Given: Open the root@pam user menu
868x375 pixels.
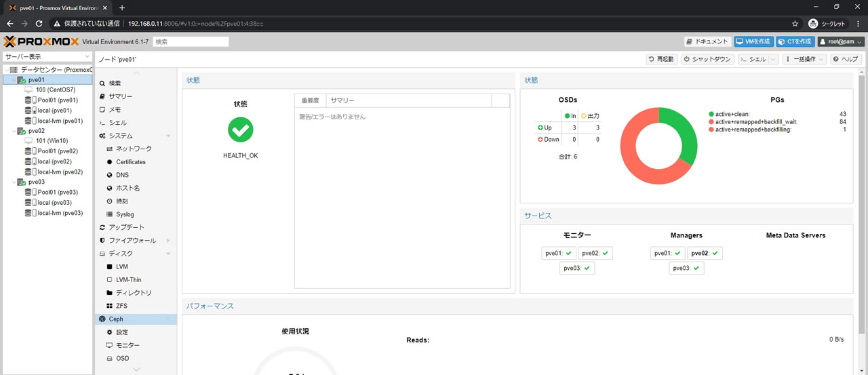Looking at the screenshot, I should [841, 41].
